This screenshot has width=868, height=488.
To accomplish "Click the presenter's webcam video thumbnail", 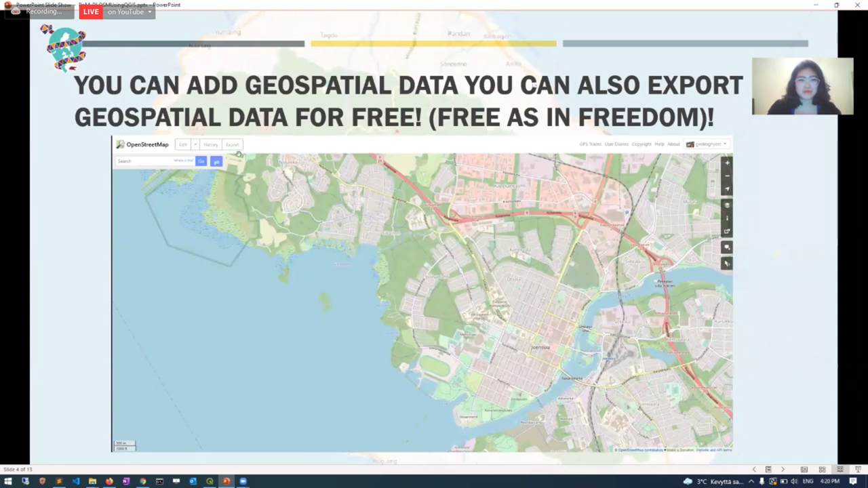I will pyautogui.click(x=802, y=86).
